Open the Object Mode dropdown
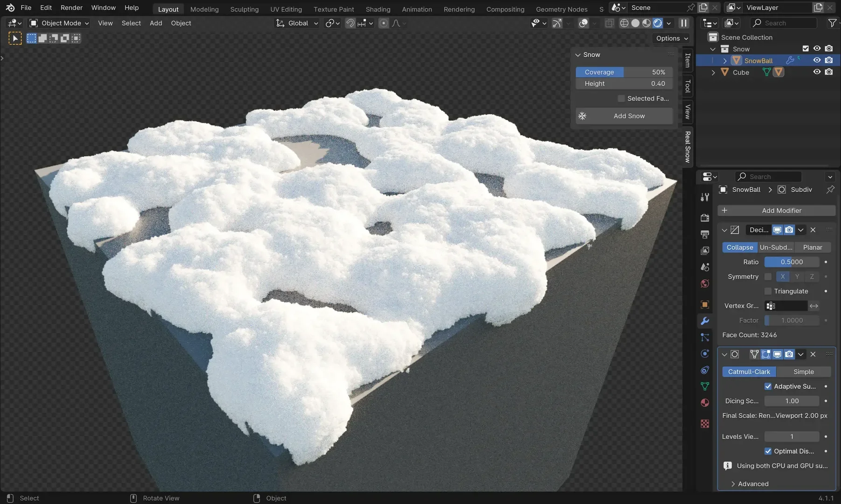841x504 pixels. (x=59, y=23)
